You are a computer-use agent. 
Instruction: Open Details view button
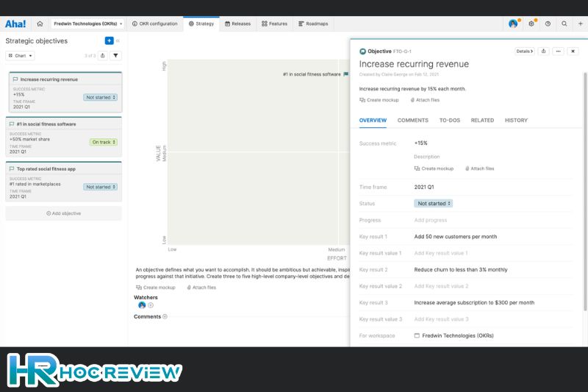tap(525, 51)
